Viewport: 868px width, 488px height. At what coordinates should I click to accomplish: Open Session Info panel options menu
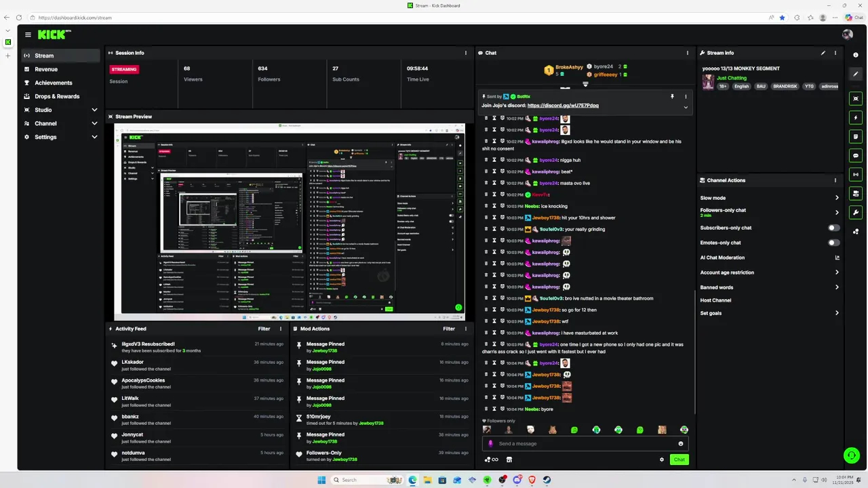[466, 53]
